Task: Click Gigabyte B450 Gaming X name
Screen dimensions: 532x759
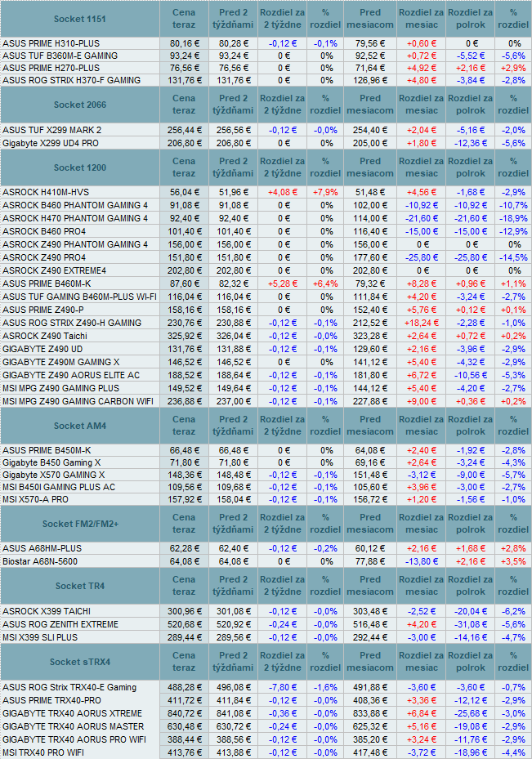Action: [x=51, y=462]
